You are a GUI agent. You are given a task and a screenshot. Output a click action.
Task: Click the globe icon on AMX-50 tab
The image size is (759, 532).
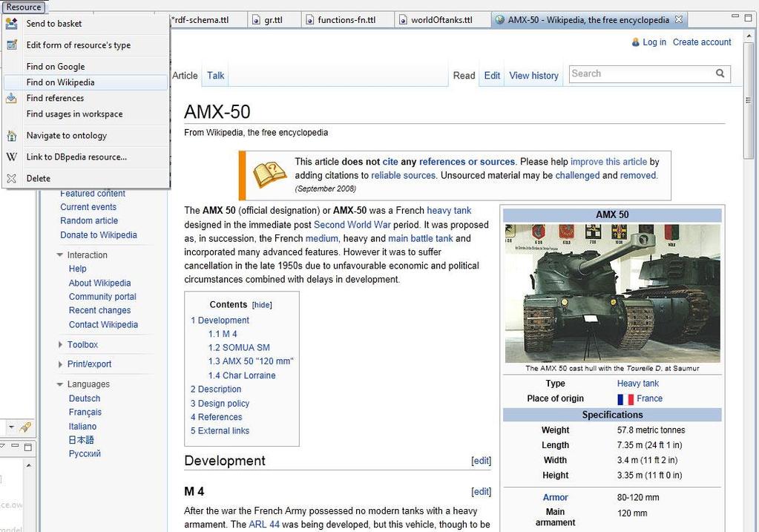499,20
